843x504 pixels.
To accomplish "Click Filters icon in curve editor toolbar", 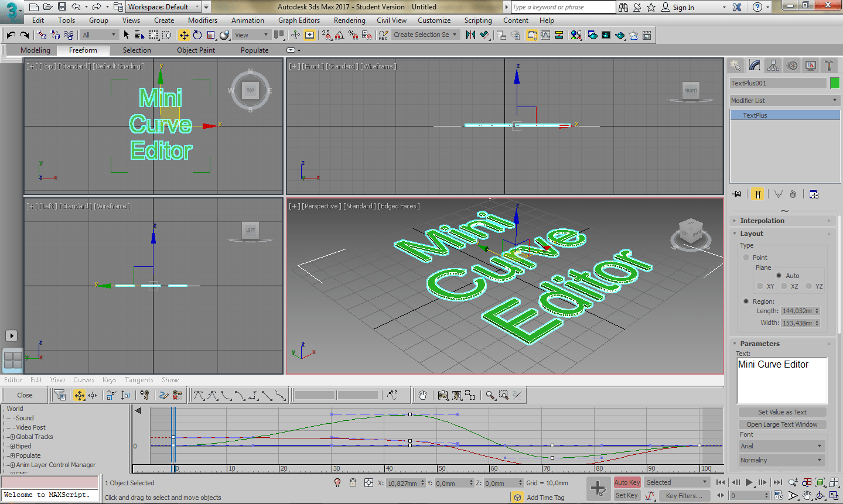I will coord(59,395).
